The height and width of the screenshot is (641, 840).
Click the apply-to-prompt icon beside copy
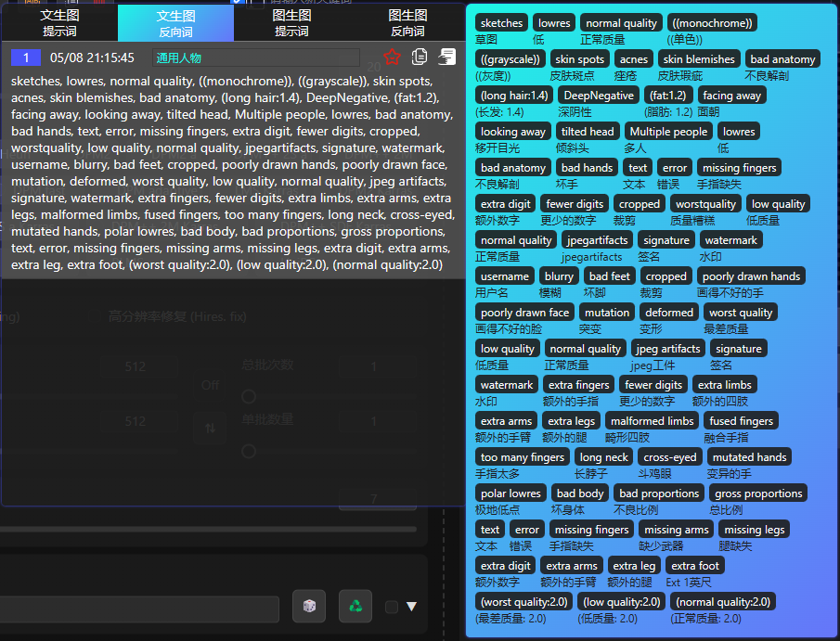coord(446,58)
